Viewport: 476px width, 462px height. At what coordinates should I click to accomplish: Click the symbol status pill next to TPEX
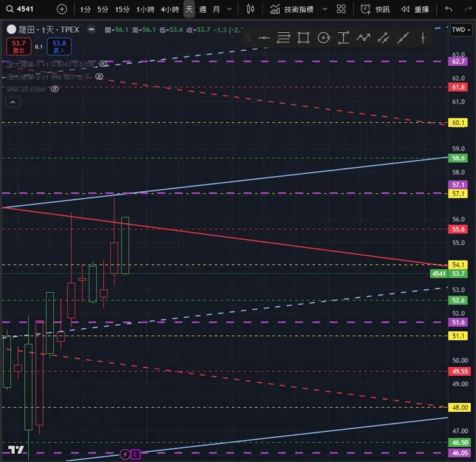(x=91, y=30)
